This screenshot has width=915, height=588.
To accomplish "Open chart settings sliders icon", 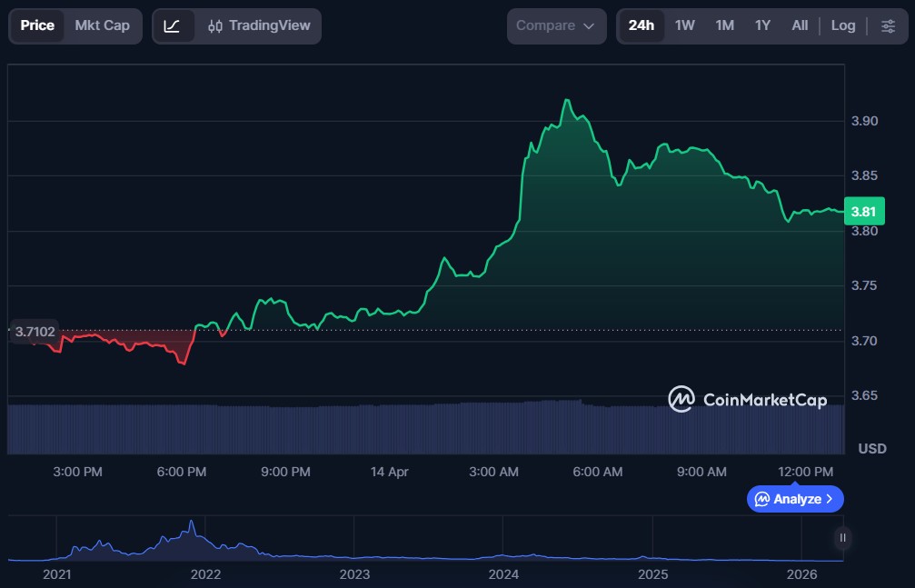I will (888, 25).
